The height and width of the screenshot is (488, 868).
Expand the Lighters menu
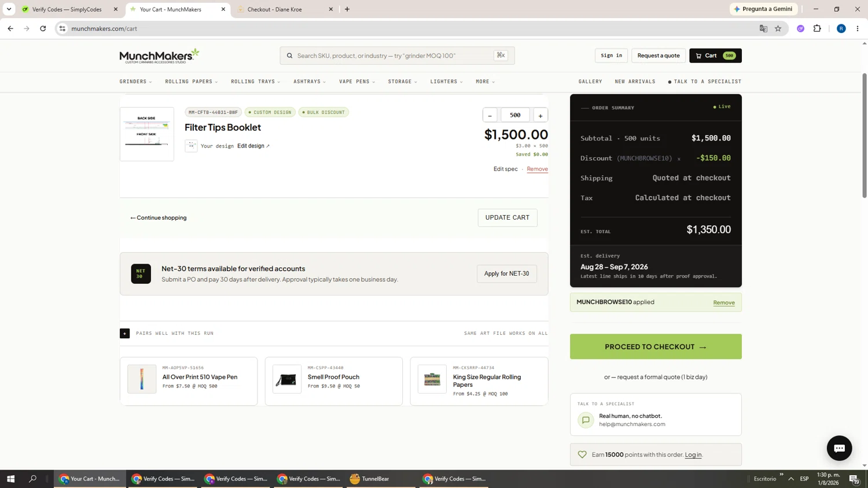click(x=446, y=82)
